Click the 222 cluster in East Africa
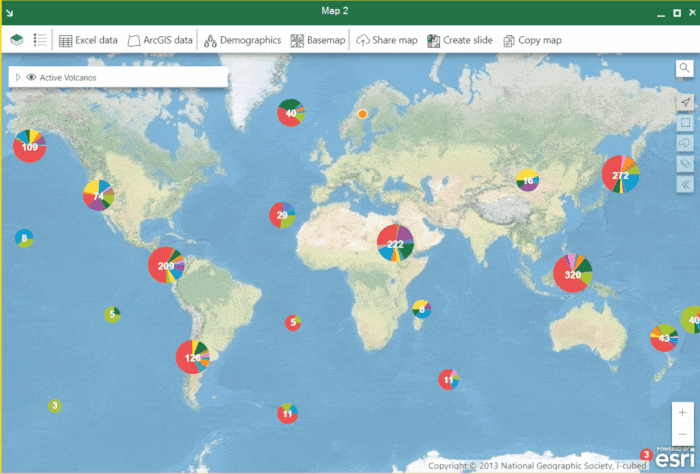The height and width of the screenshot is (474, 700). click(395, 243)
